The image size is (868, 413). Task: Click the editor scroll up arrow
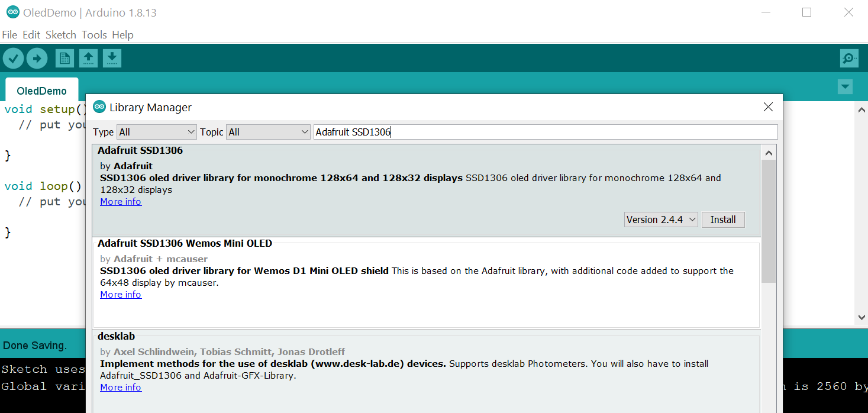click(861, 109)
